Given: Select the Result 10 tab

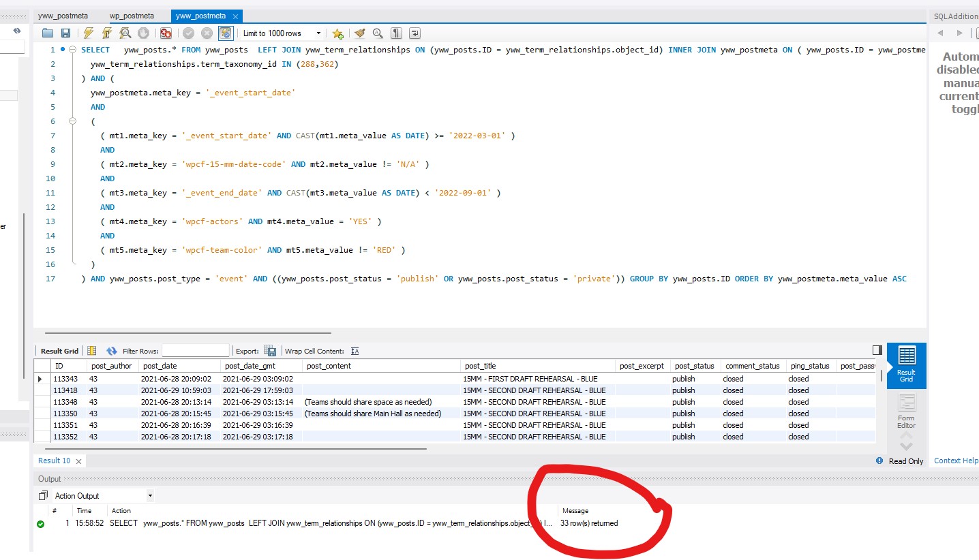Looking at the screenshot, I should pyautogui.click(x=54, y=461).
